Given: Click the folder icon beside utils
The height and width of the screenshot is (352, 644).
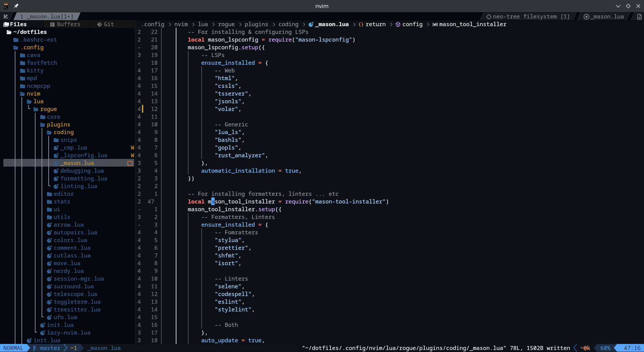Looking at the screenshot, I should coord(49,217).
